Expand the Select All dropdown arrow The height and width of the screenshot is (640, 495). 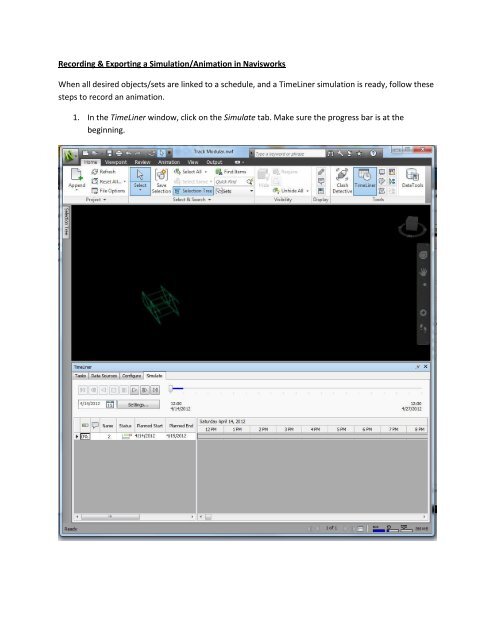[x=206, y=172]
